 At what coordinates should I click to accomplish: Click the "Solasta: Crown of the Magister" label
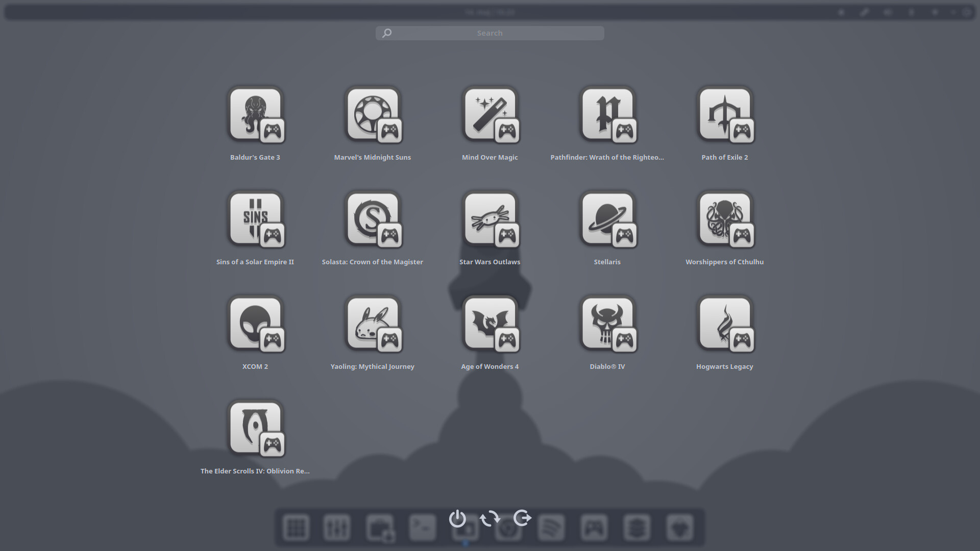tap(373, 262)
